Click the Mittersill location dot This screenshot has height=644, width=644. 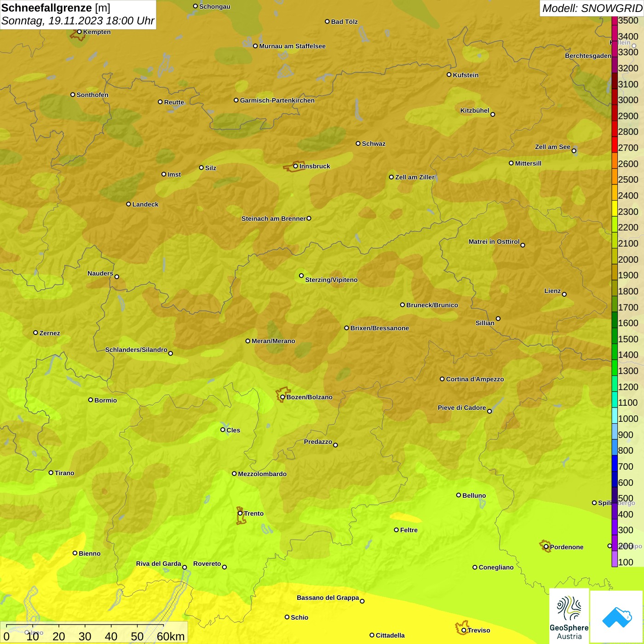pos(511,163)
